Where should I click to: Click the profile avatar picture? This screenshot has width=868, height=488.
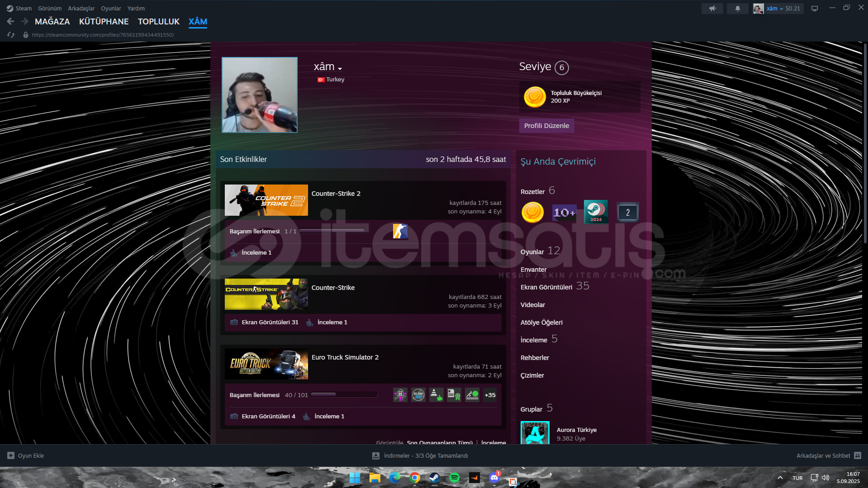(x=260, y=95)
